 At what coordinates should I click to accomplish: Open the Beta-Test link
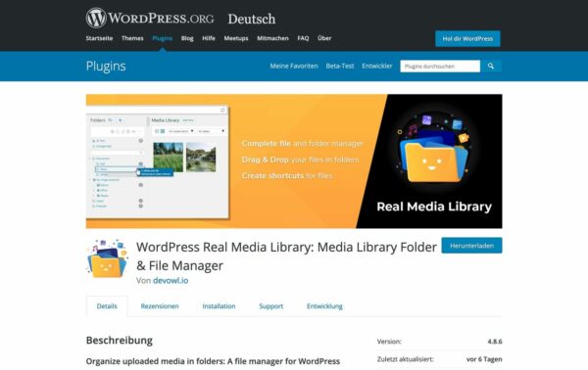(x=340, y=66)
